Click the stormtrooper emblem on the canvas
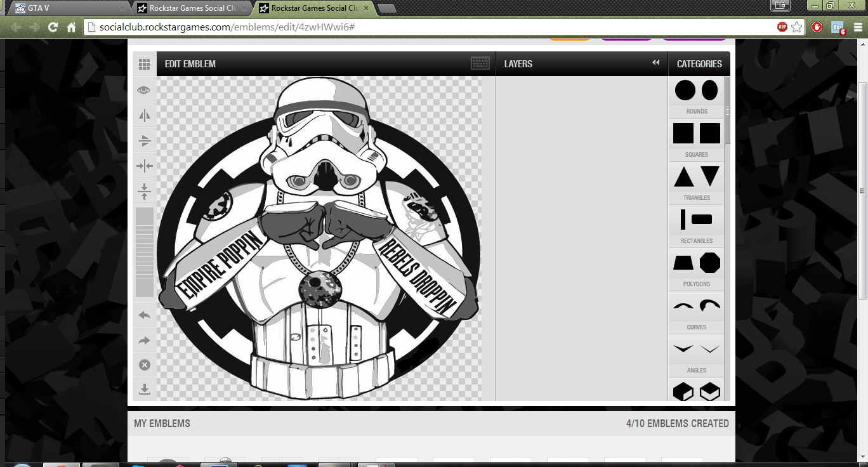868x467 pixels. pyautogui.click(x=319, y=238)
